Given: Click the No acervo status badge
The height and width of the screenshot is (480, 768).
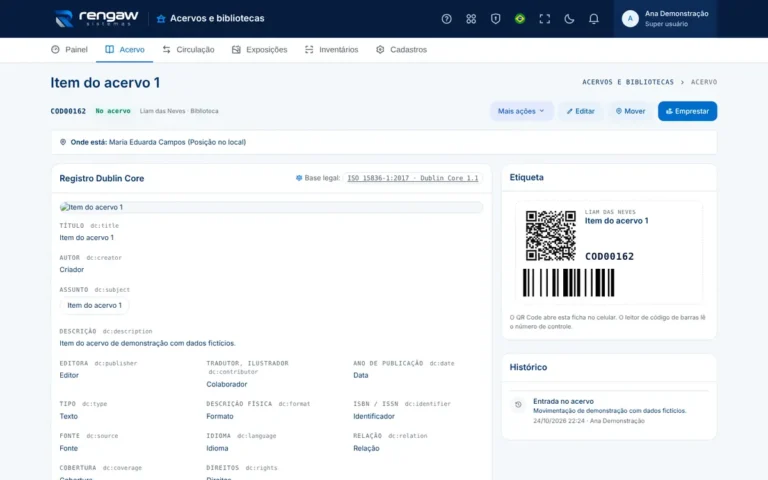Looking at the screenshot, I should tap(113, 111).
